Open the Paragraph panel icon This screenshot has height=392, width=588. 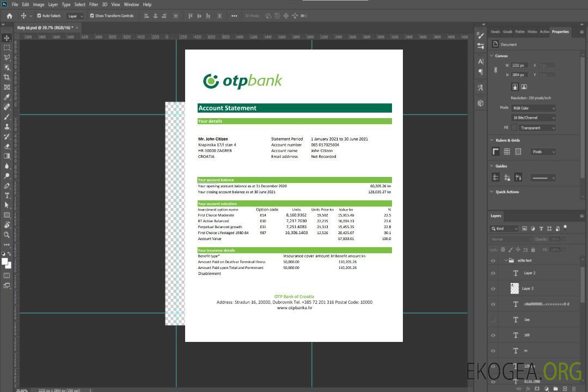[480, 72]
